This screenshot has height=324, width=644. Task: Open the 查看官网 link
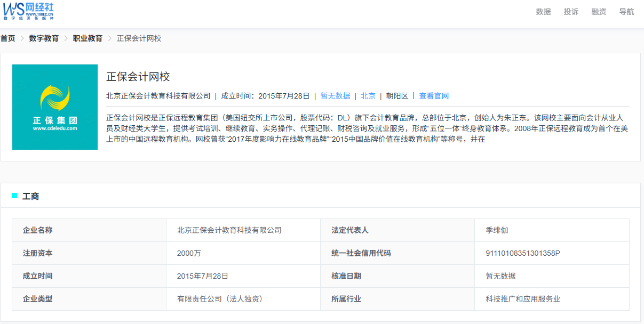click(434, 96)
